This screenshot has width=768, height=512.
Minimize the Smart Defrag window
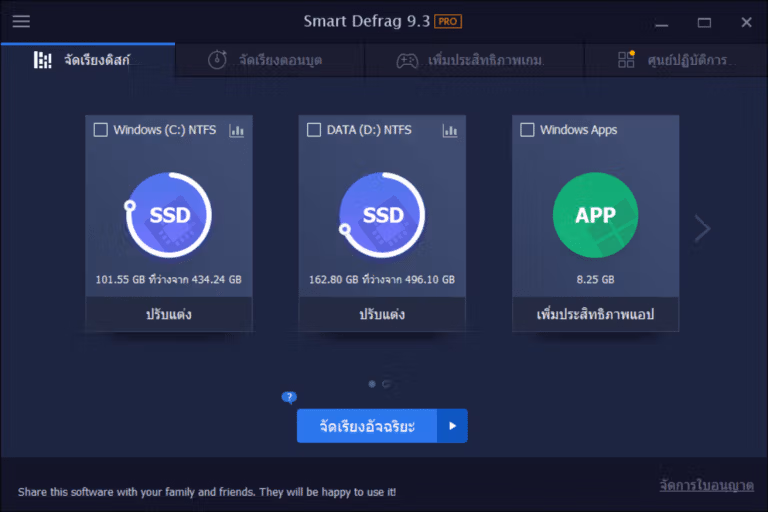tap(662, 23)
